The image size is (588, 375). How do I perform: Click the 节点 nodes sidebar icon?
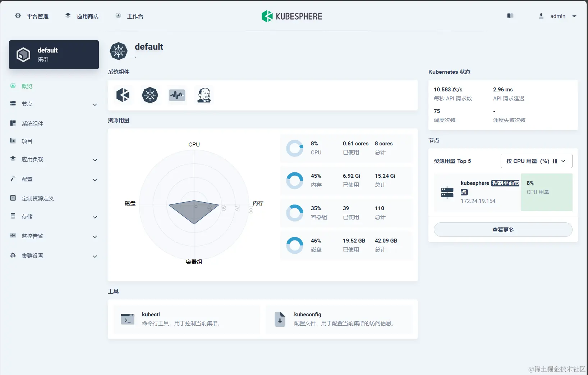13,103
